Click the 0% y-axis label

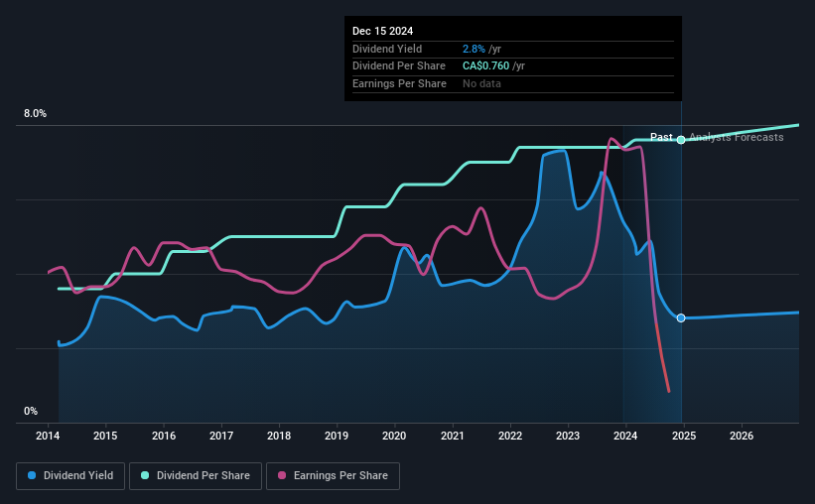pos(31,412)
